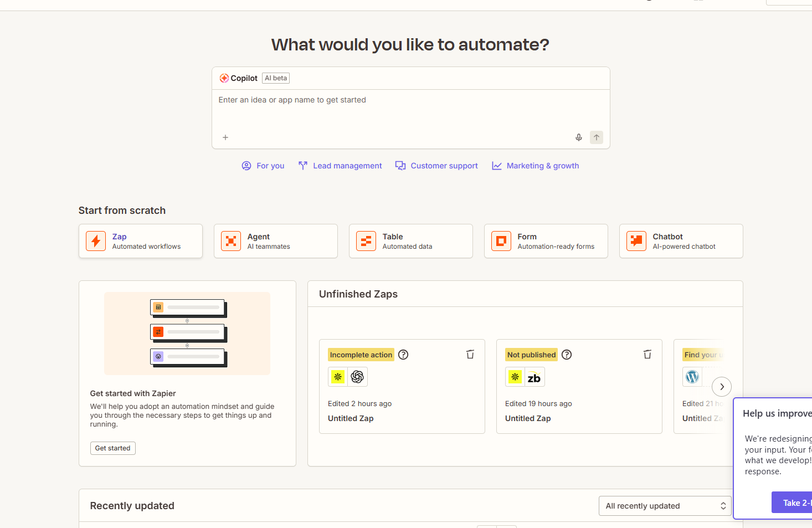The height and width of the screenshot is (528, 812).
Task: Click into the Copilot idea text field
Action: [x=410, y=111]
